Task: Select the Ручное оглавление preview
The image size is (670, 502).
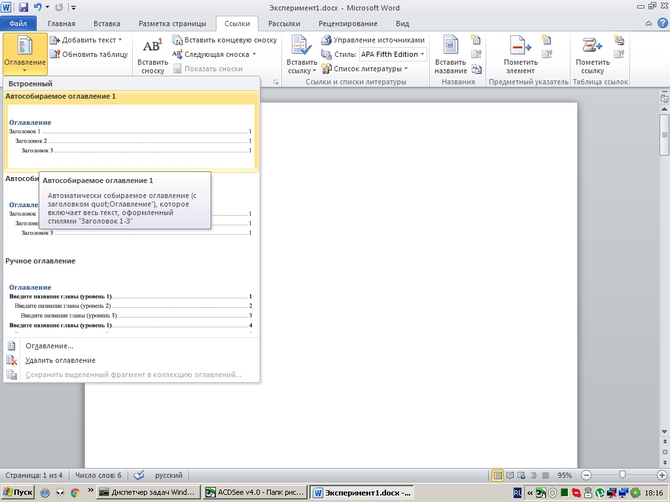Action: click(x=130, y=305)
